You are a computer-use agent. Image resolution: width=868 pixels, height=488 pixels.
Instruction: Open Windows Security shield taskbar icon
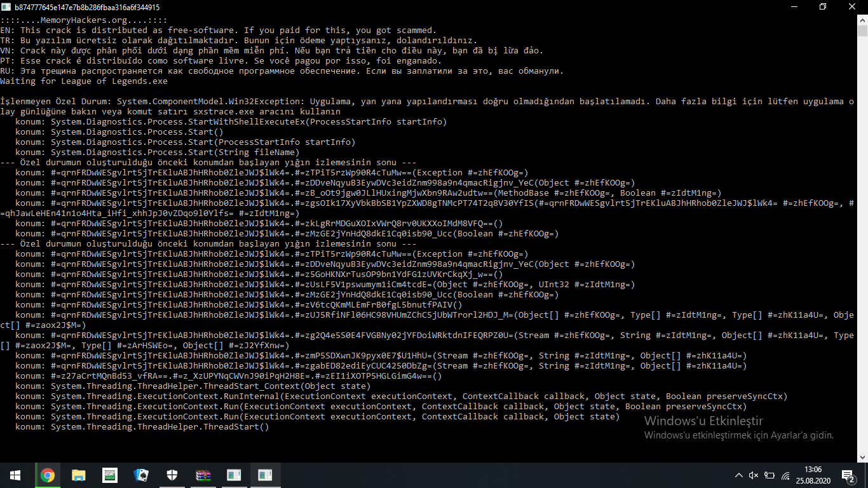click(x=172, y=475)
